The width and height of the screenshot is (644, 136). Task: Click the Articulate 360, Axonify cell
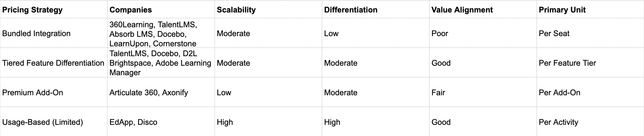161,92
